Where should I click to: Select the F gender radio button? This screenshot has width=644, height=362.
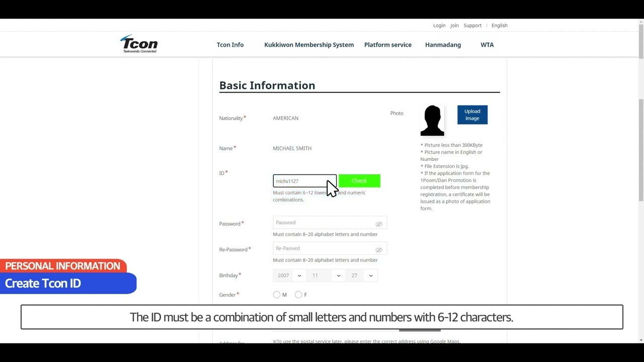(x=298, y=295)
